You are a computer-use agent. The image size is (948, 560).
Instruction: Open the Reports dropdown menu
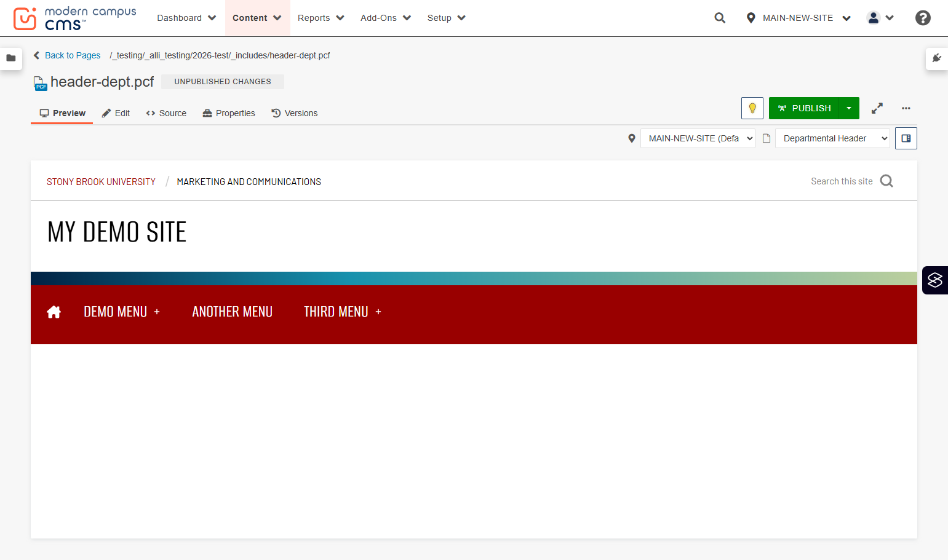pyautogui.click(x=321, y=18)
